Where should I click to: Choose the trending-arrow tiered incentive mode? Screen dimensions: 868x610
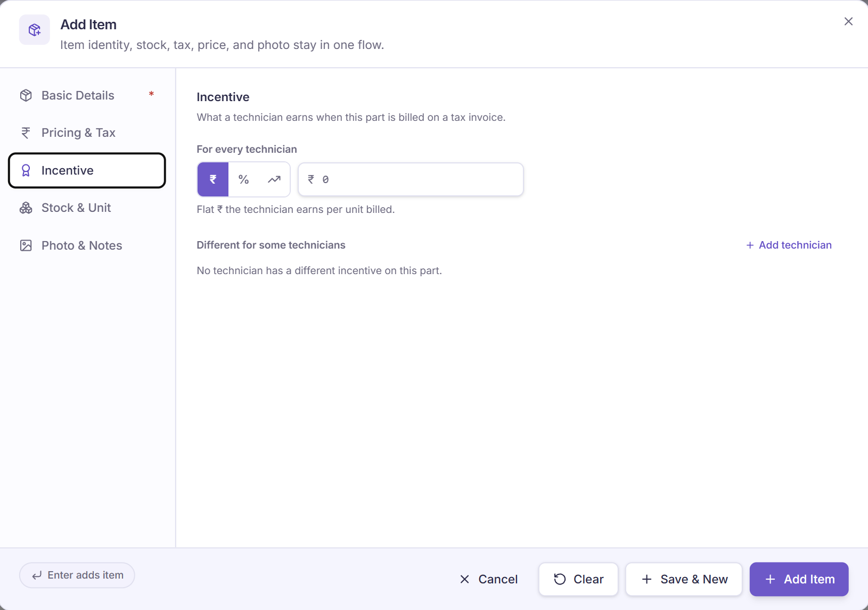(x=274, y=179)
